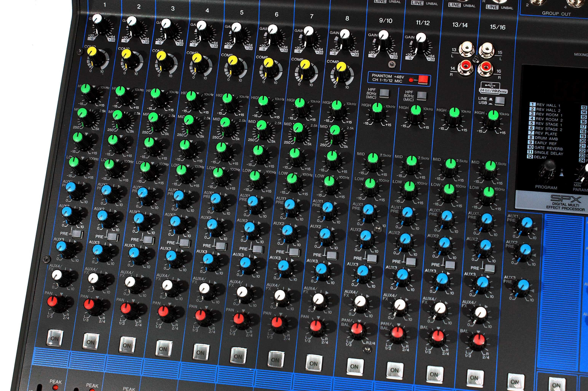Click program 11 'SINGLE DELAY' text

549,153
